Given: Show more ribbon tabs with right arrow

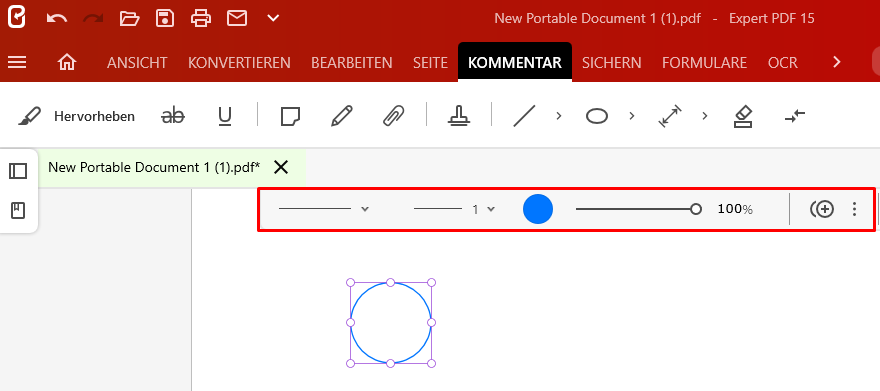Looking at the screenshot, I should [837, 62].
